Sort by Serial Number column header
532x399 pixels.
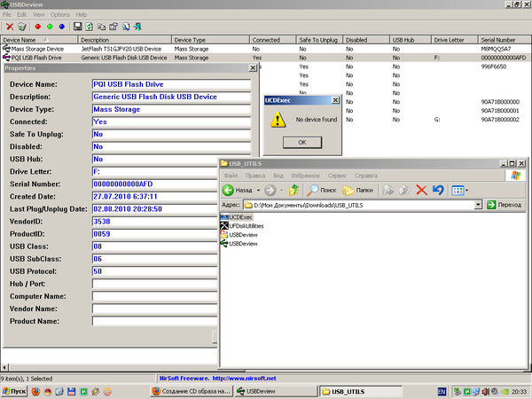(505, 40)
